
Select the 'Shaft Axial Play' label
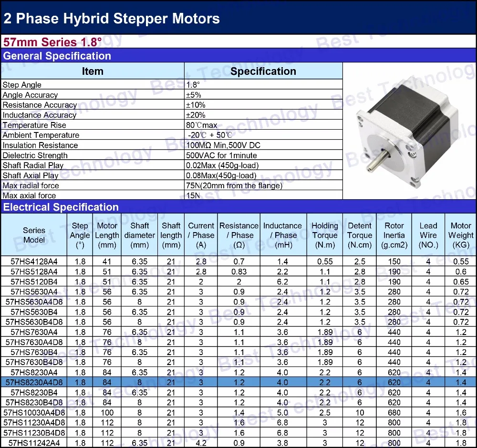pos(31,175)
